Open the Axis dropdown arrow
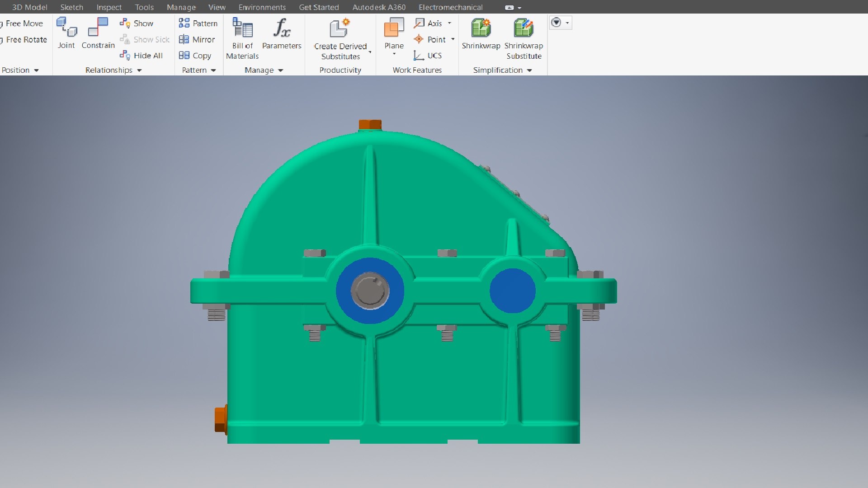The height and width of the screenshot is (488, 868). click(x=449, y=23)
